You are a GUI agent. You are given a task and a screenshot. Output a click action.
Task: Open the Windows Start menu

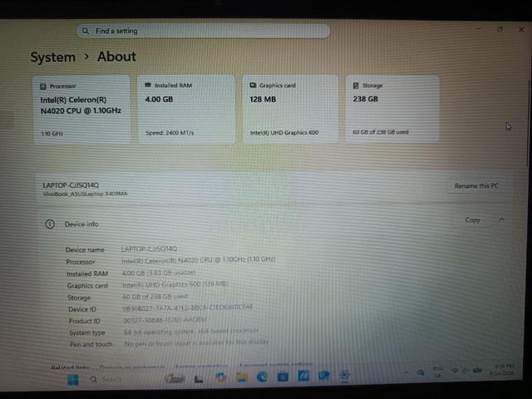point(72,379)
